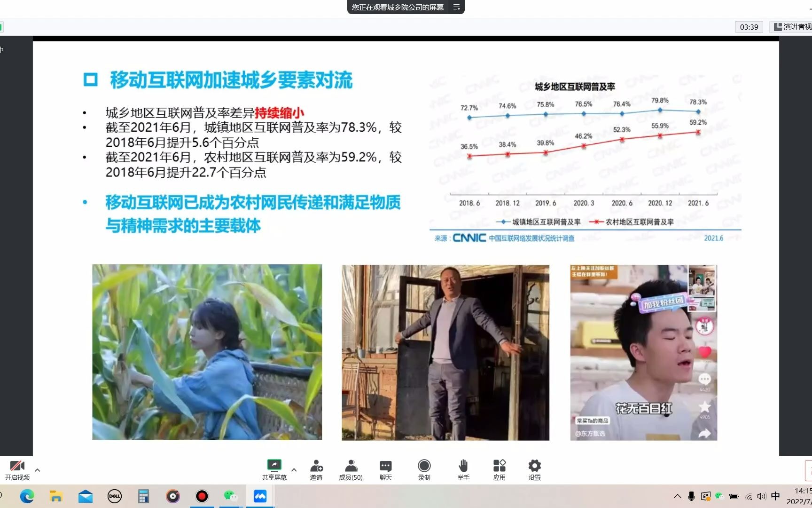Open the red record app in taskbar
Screen dimensions: 812x508
[202, 496]
